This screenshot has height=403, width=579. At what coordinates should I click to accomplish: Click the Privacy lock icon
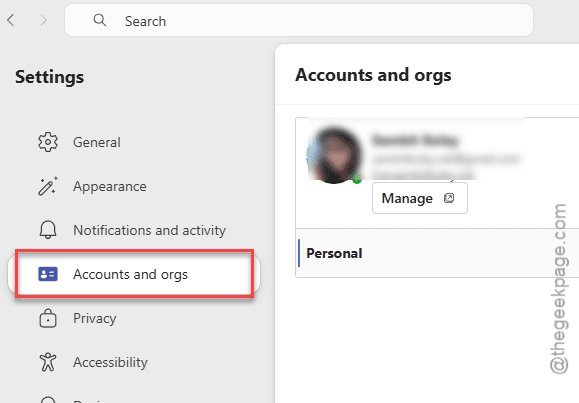coord(48,318)
